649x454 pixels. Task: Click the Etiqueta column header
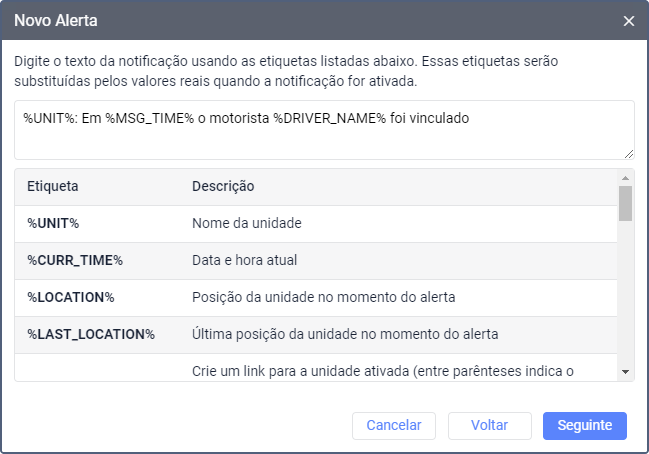[53, 186]
